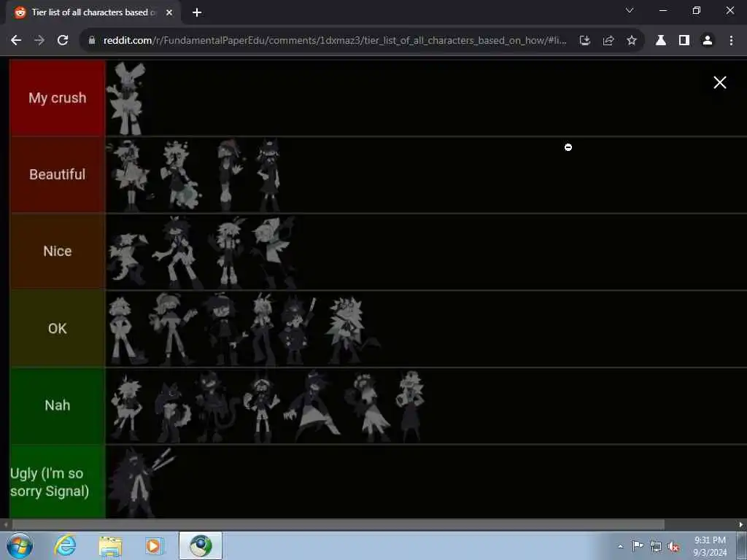Click the last character in Beautiful row
The height and width of the screenshot is (560, 747).
[268, 175]
